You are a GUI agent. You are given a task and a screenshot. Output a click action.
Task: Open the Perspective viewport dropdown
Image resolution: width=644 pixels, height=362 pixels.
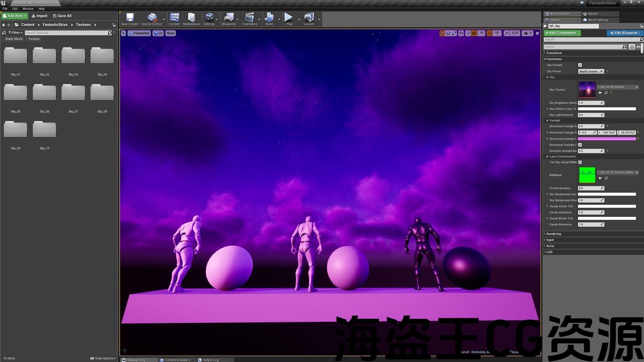(139, 33)
